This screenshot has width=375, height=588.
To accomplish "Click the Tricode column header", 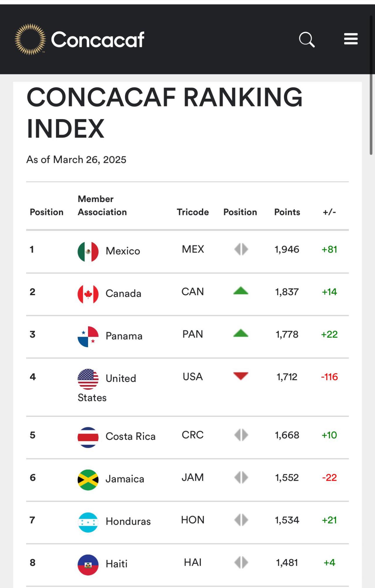I will tap(193, 212).
